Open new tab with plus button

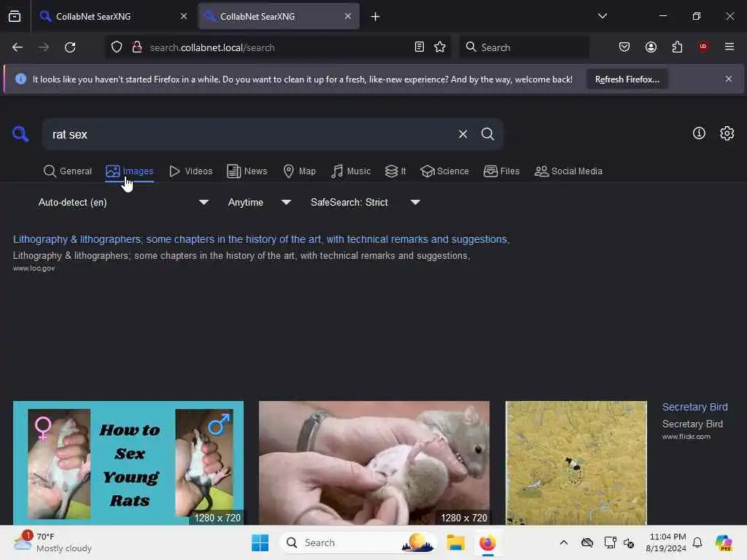(x=376, y=17)
